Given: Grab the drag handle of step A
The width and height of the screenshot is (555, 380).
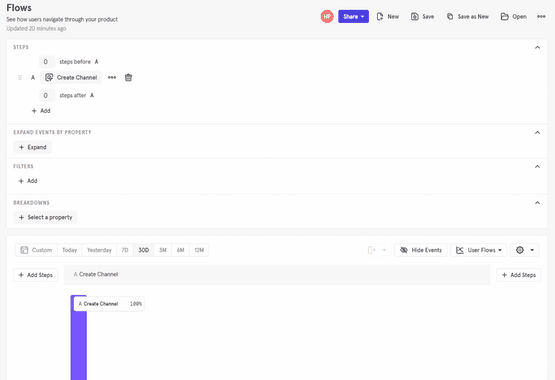Looking at the screenshot, I should 20,77.
